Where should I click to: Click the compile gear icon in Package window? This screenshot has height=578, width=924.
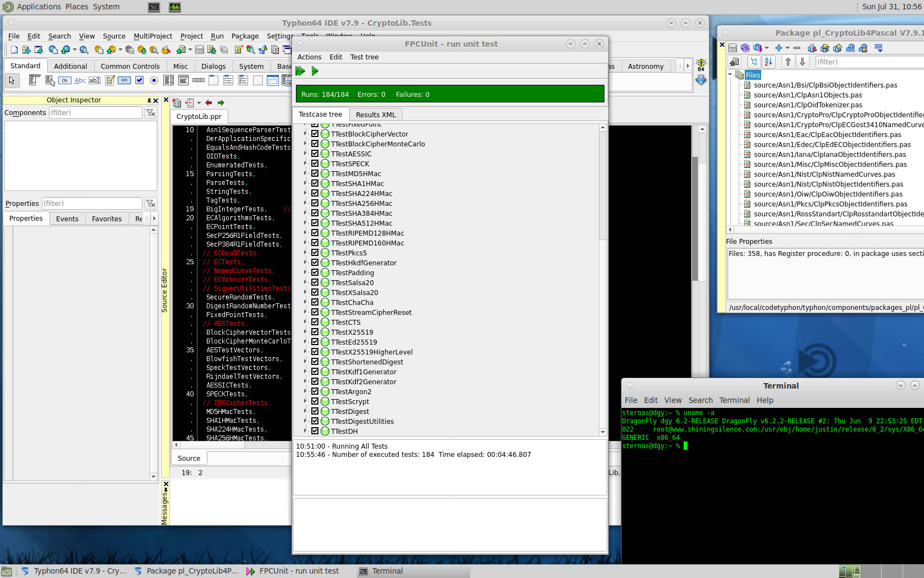coord(745,48)
